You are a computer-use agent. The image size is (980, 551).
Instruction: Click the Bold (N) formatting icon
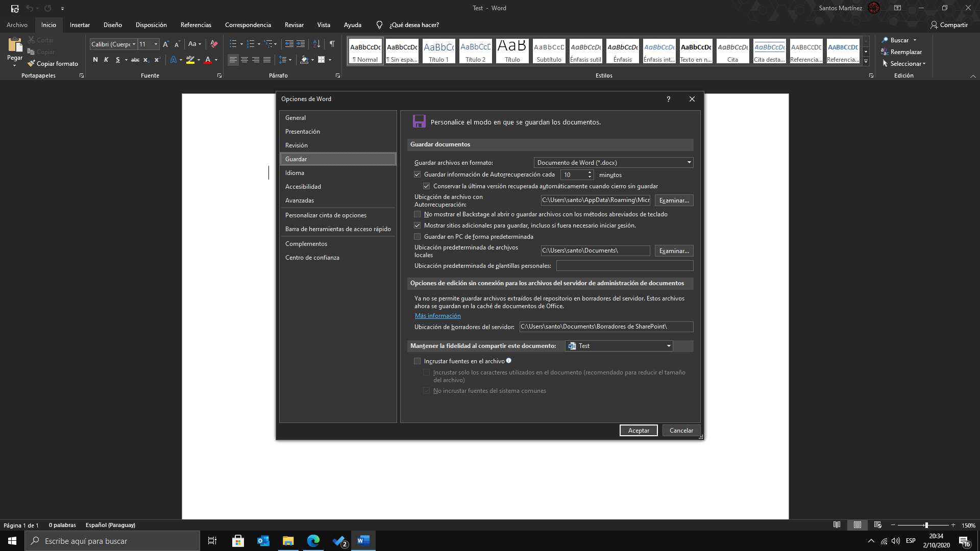click(x=95, y=60)
